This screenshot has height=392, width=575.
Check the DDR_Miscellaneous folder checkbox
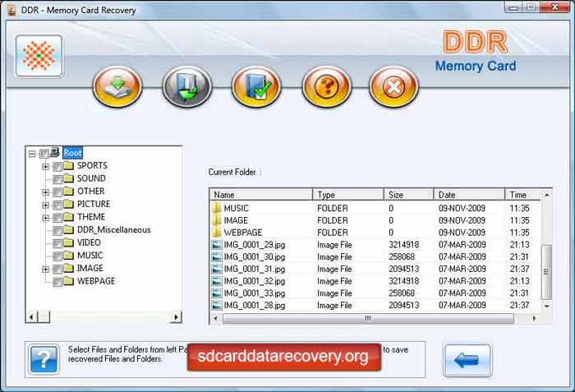57,231
